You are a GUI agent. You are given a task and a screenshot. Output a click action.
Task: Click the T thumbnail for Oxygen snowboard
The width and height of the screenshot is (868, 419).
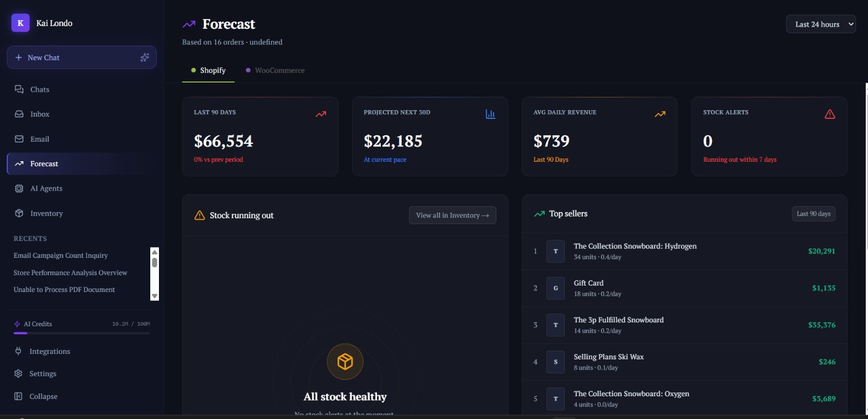tap(556, 399)
